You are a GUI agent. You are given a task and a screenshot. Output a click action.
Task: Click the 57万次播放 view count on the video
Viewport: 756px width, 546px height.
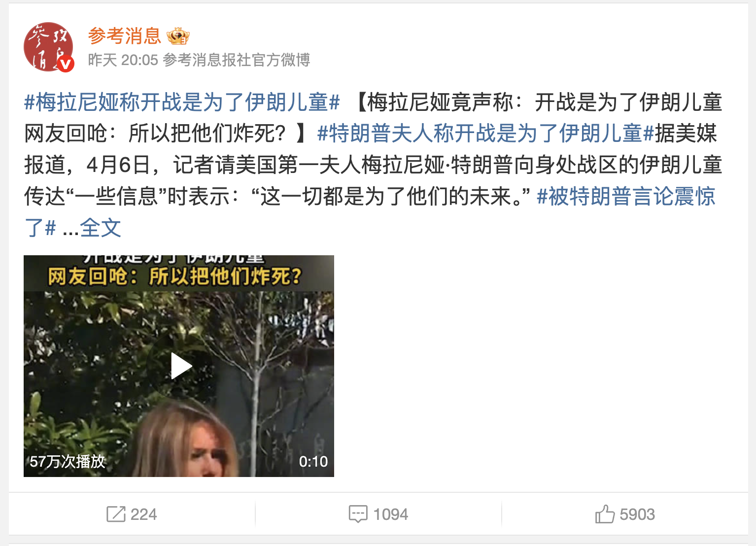[68, 461]
